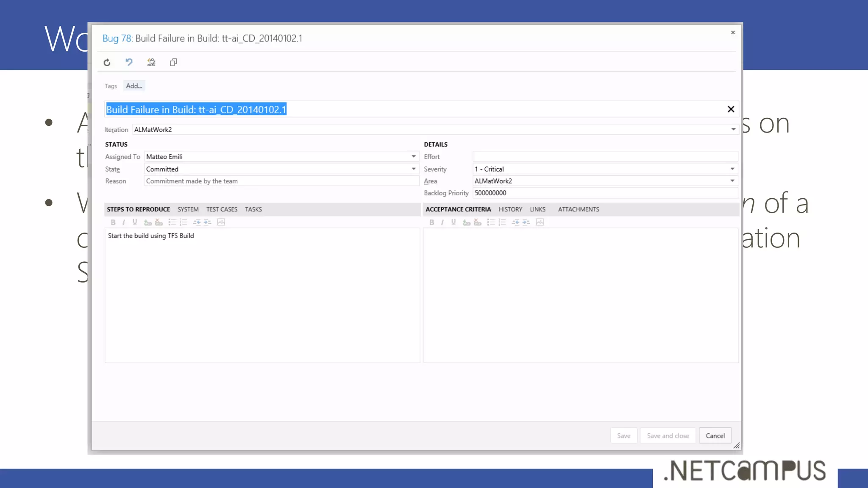This screenshot has height=488, width=868.
Task: Click in the empty Acceptance Criteria text area
Action: (x=581, y=295)
